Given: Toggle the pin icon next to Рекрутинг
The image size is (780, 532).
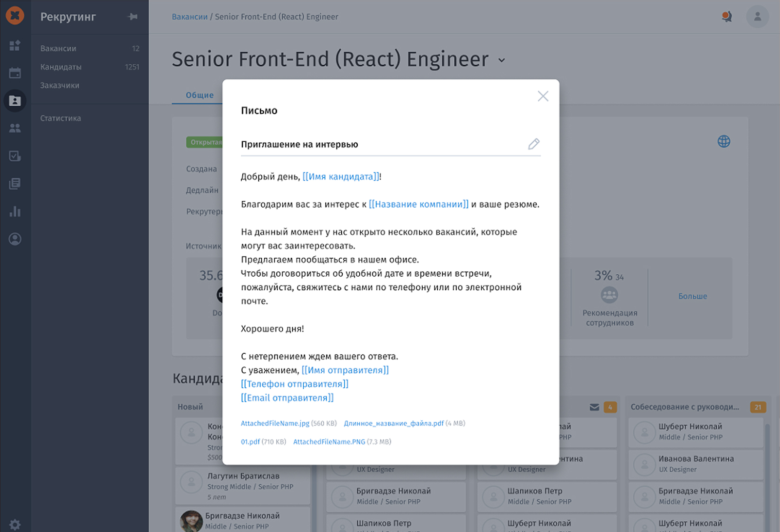Looking at the screenshot, I should click(x=132, y=17).
